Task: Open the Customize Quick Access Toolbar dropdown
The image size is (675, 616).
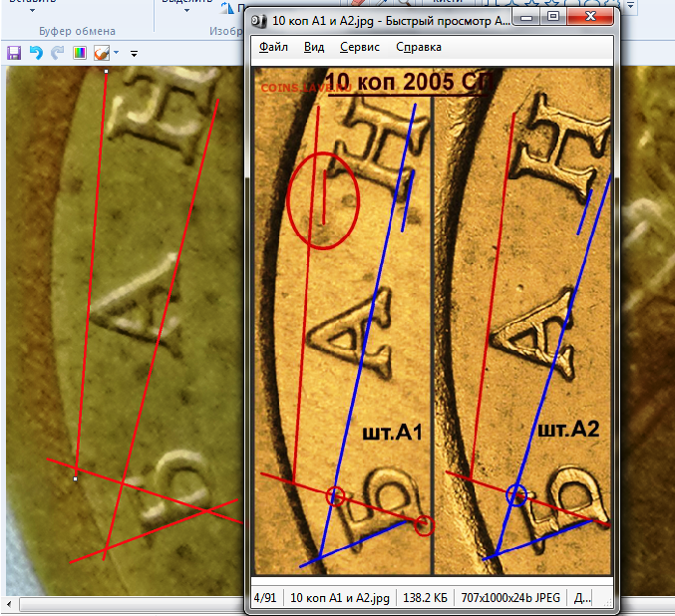Action: click(134, 54)
